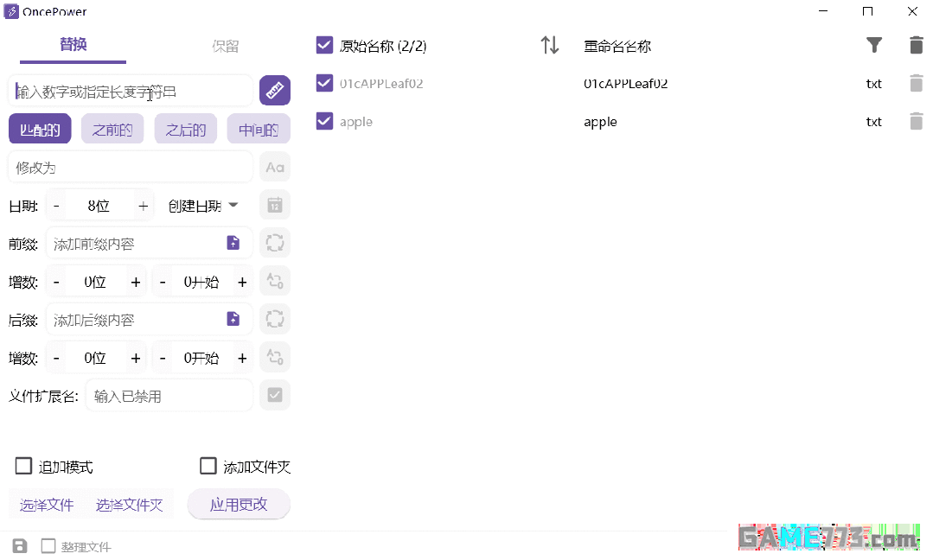Click the refresh loop icon beside prefix field

point(274,243)
